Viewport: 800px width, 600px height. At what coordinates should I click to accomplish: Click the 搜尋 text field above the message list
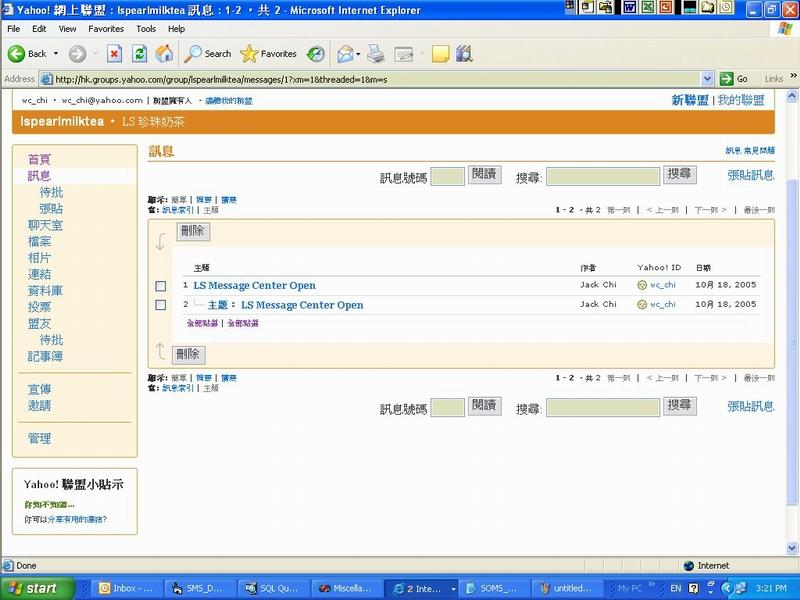point(603,177)
